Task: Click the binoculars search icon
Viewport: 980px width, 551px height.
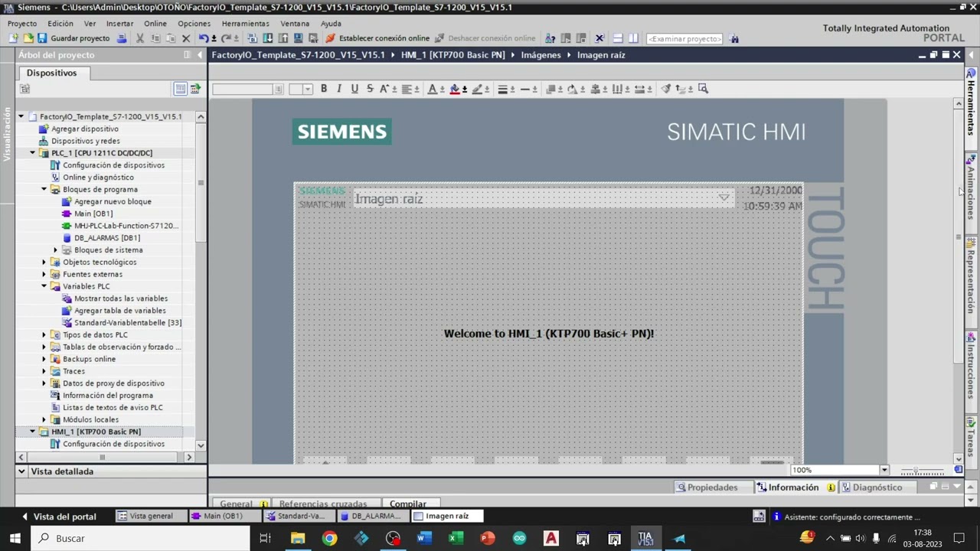Action: click(734, 38)
